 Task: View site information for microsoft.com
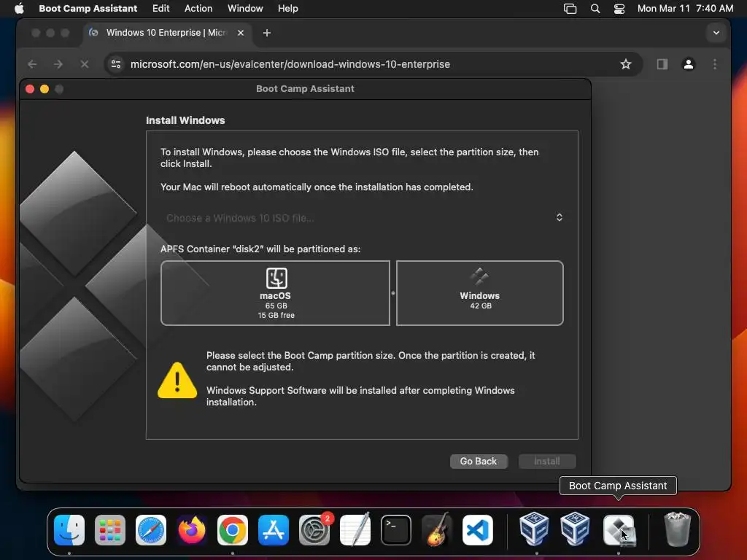[x=116, y=64]
